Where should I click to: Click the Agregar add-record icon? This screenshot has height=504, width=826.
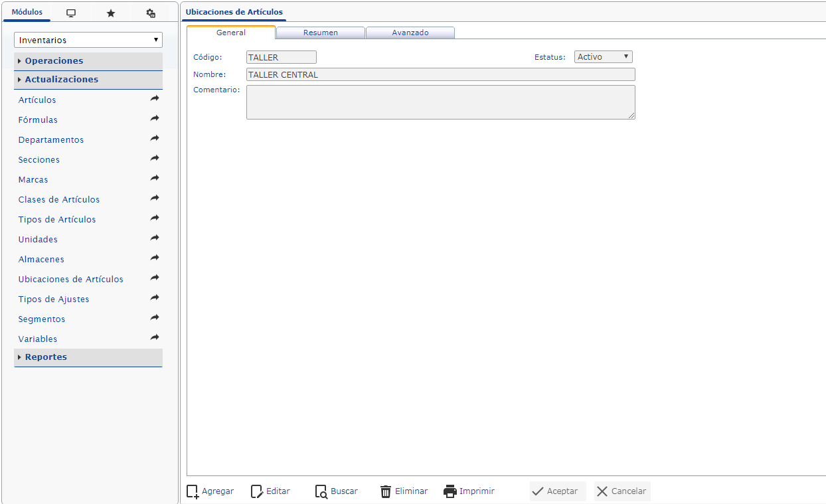click(193, 491)
